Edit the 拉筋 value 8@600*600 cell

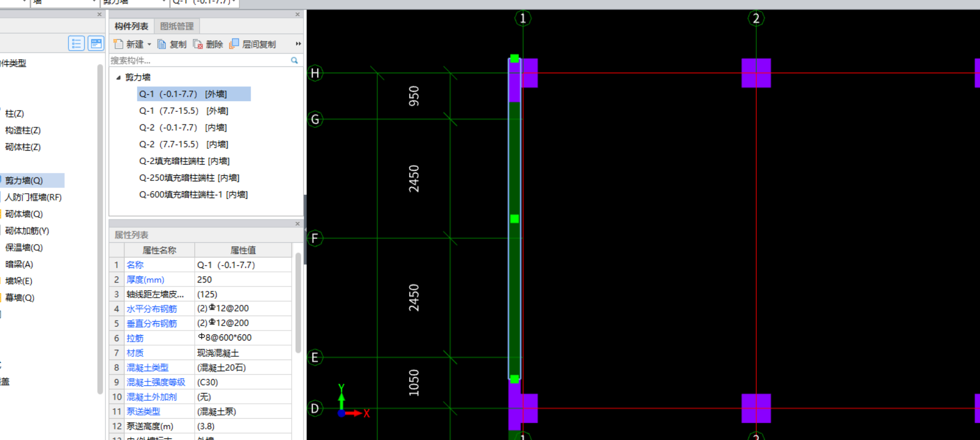(243, 338)
